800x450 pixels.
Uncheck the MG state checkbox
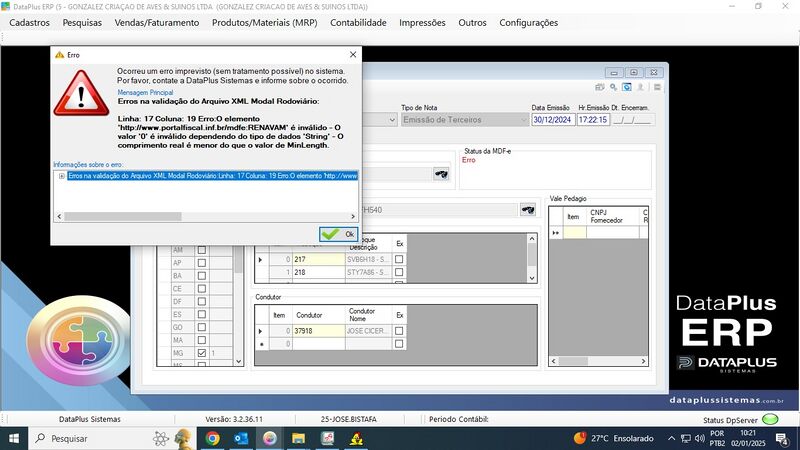tap(202, 353)
